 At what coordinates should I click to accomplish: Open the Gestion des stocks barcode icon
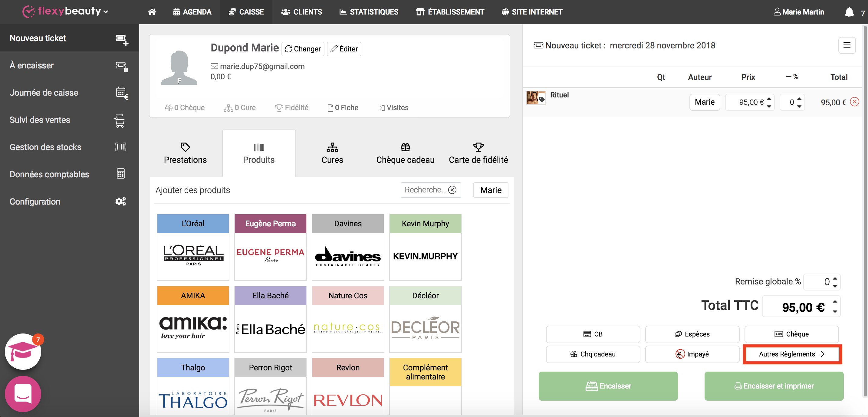click(121, 147)
